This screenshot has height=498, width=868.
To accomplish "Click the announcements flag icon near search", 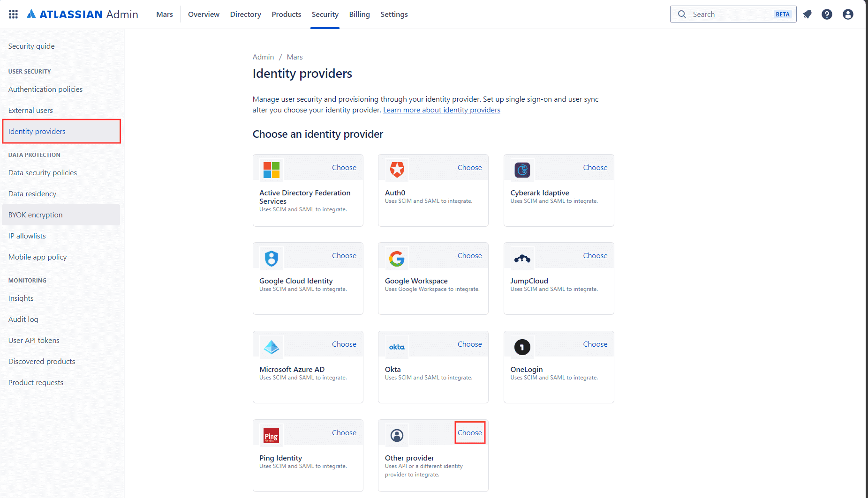I will (x=807, y=14).
